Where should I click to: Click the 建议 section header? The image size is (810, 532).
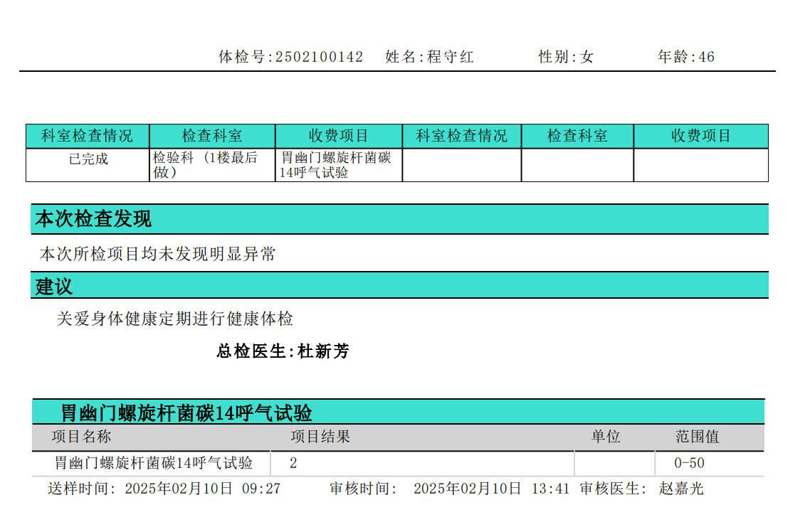pos(54,287)
